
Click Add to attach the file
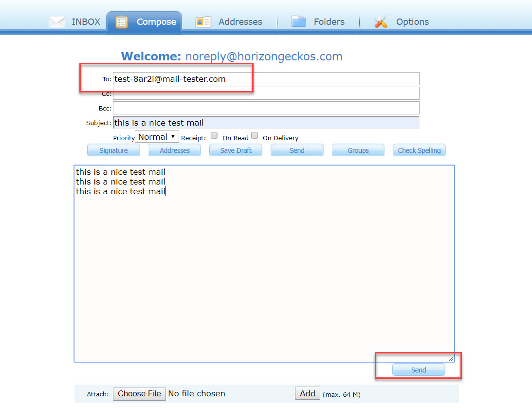[x=307, y=393]
